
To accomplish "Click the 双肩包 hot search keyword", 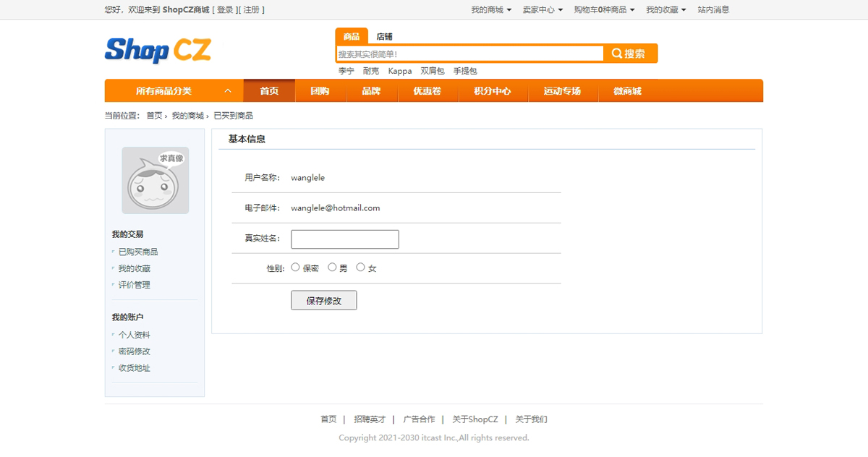I will pos(433,71).
